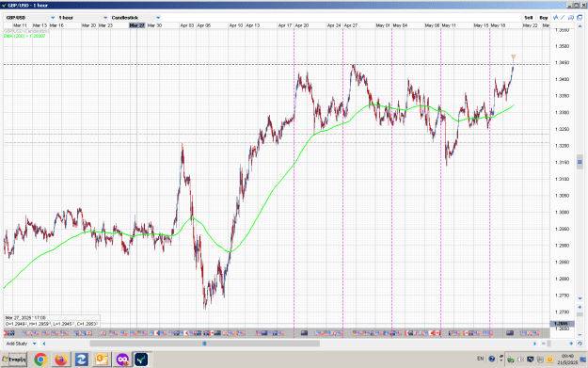Select the trend line drawing tool

563,18
